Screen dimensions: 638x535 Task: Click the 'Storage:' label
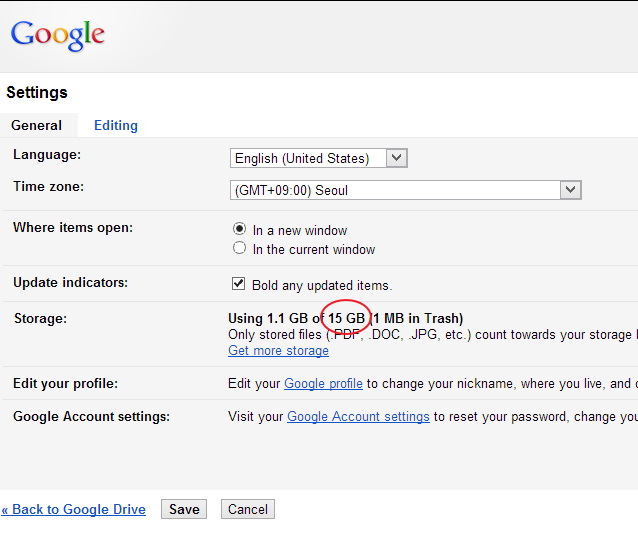[40, 318]
